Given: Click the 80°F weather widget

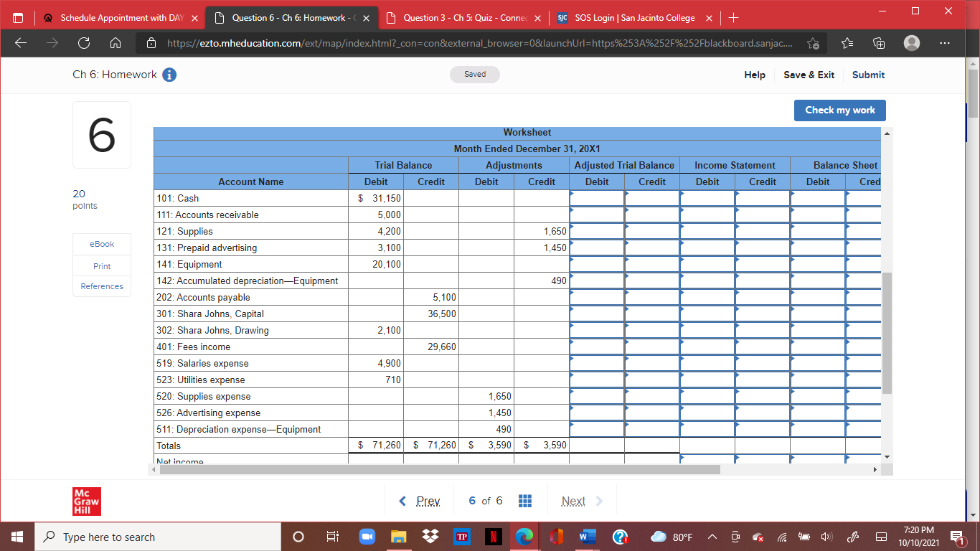Looking at the screenshot, I should click(672, 537).
